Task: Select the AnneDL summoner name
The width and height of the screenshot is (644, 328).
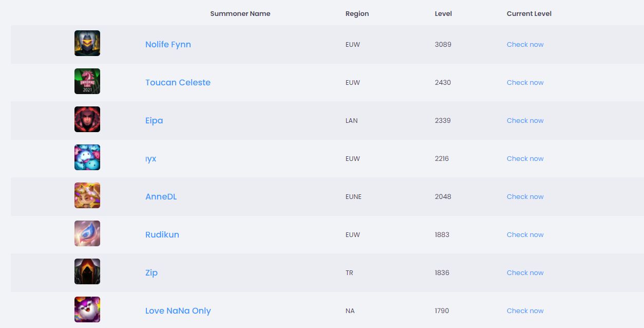Action: click(x=161, y=196)
